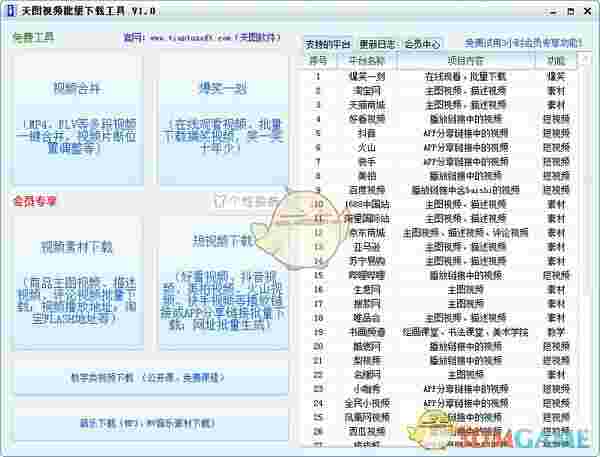Sort by the 序号 column header

pos(319,60)
